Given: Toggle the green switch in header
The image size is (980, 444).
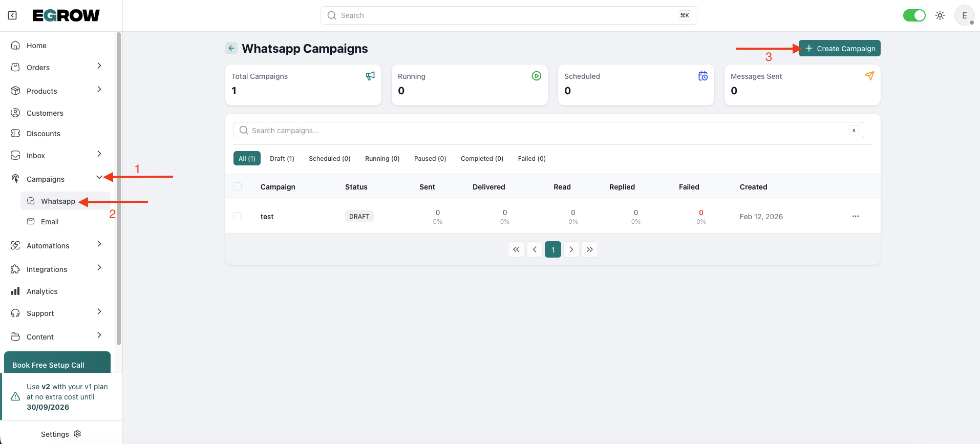Looking at the screenshot, I should 914,15.
